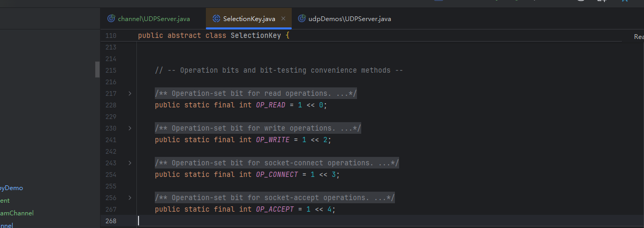Select the SelectionKey.java editor tab

[249, 18]
